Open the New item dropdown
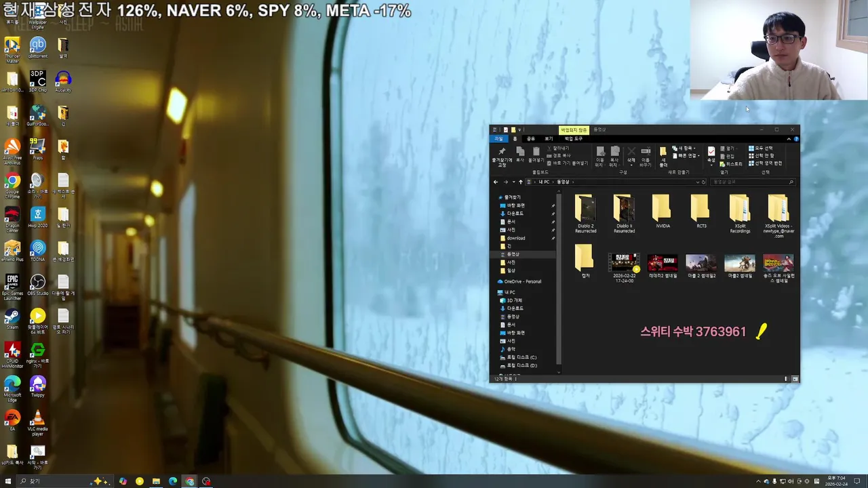Screen dimensions: 868x488 (x=684, y=148)
